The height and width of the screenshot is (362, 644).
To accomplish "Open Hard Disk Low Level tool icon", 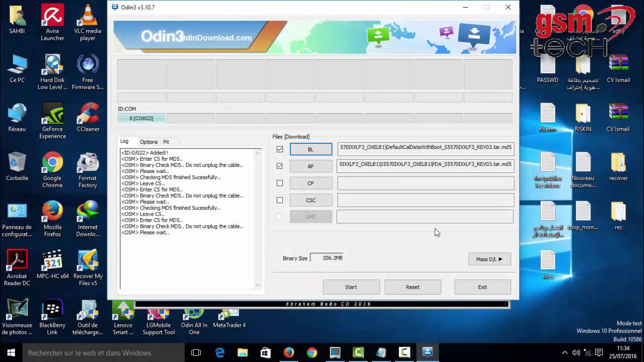I will click(52, 72).
